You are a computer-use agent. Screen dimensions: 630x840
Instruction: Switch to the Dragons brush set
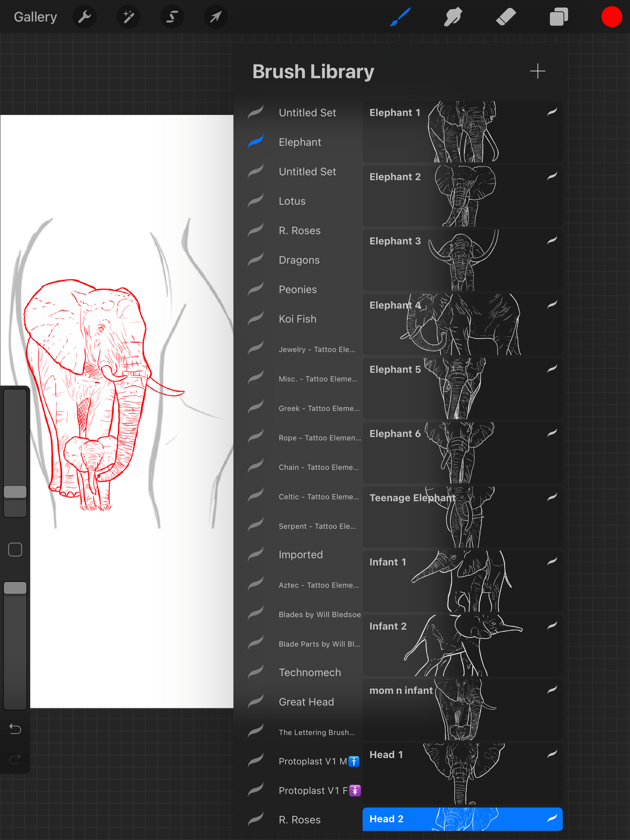click(x=299, y=260)
